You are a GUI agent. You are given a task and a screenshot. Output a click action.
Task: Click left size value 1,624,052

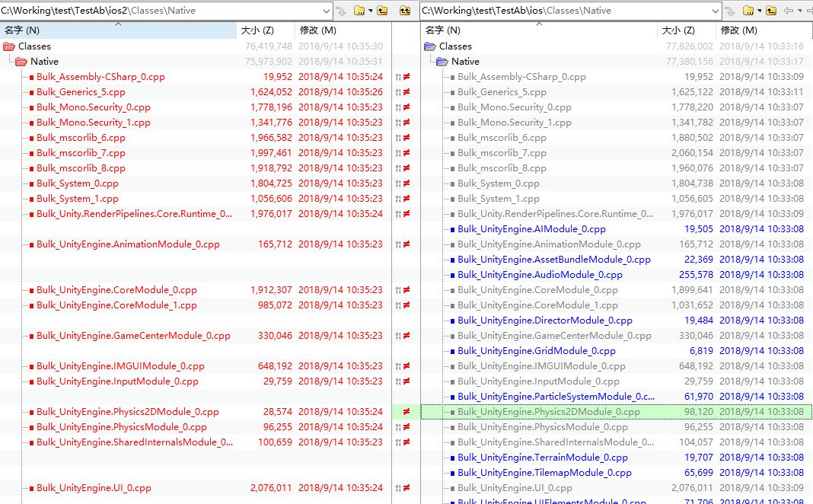pyautogui.click(x=271, y=92)
